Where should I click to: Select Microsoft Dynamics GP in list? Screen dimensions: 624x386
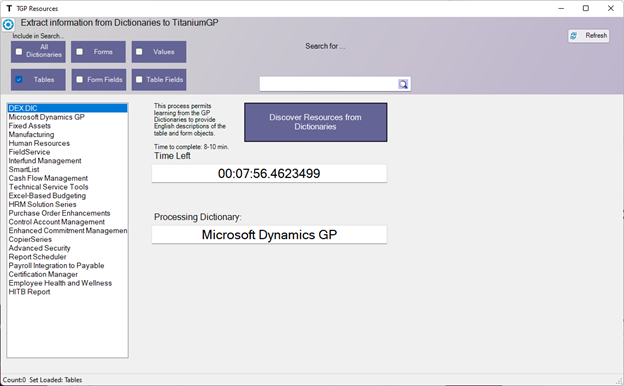point(67,117)
